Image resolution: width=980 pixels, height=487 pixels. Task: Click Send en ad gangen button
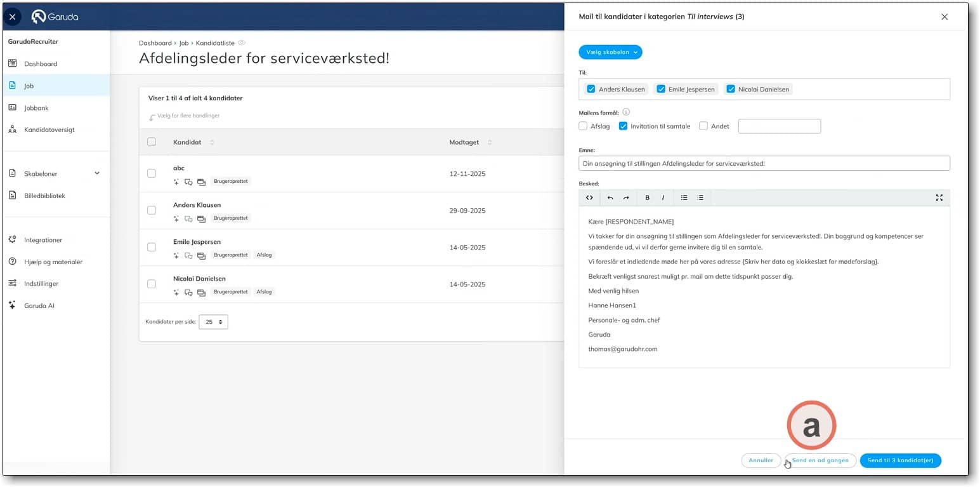820,460
